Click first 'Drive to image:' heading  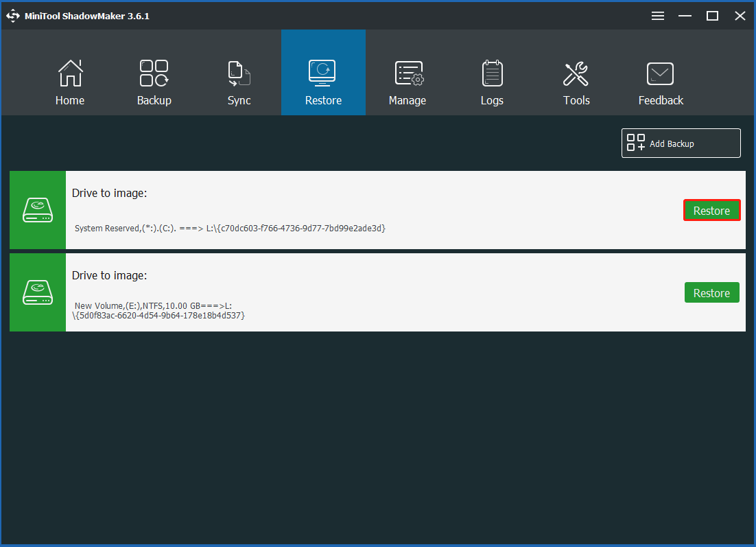110,193
